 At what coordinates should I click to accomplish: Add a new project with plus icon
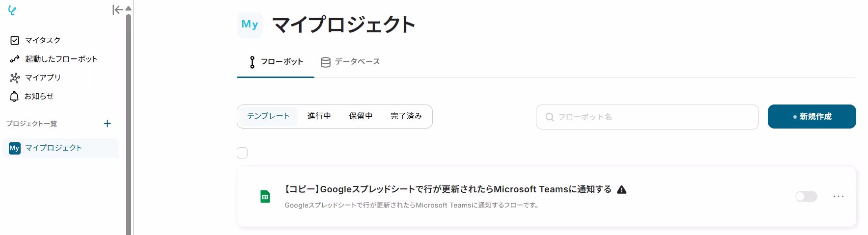point(107,124)
